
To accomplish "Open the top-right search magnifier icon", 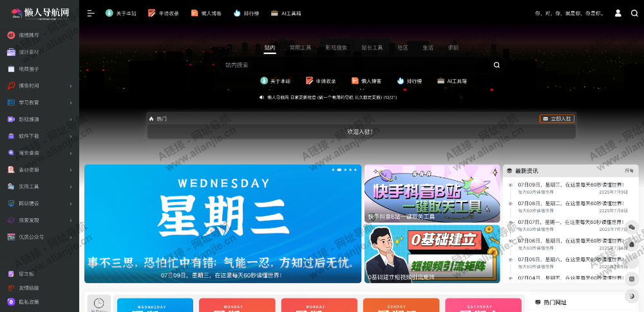I will [634, 13].
